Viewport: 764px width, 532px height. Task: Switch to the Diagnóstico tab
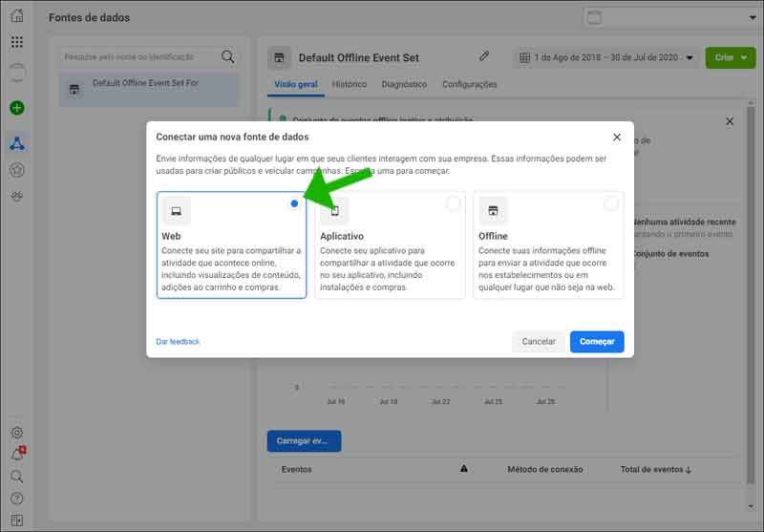tap(404, 84)
